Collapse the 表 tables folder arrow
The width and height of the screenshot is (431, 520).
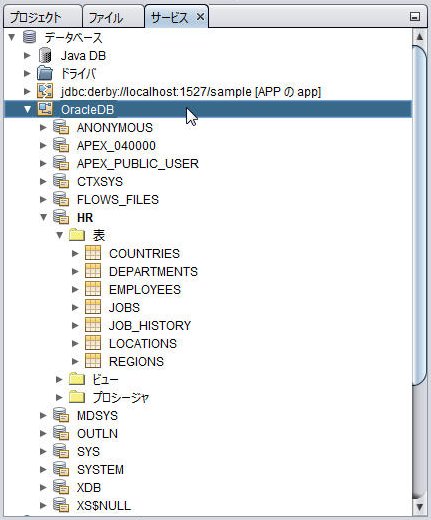pos(60,235)
